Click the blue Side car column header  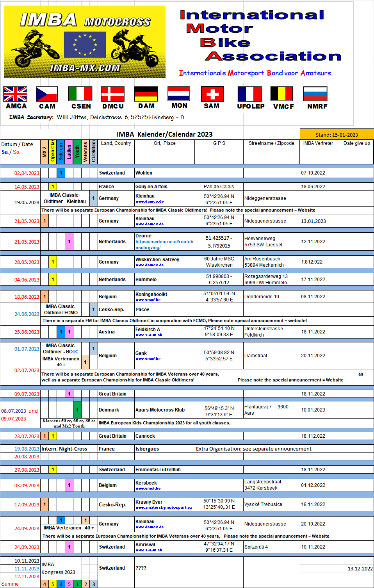coord(61,152)
